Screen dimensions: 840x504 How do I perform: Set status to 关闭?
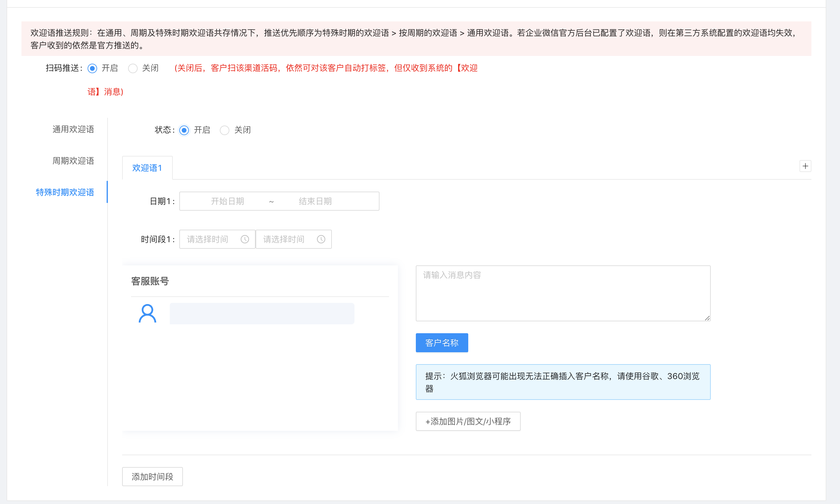coord(224,130)
